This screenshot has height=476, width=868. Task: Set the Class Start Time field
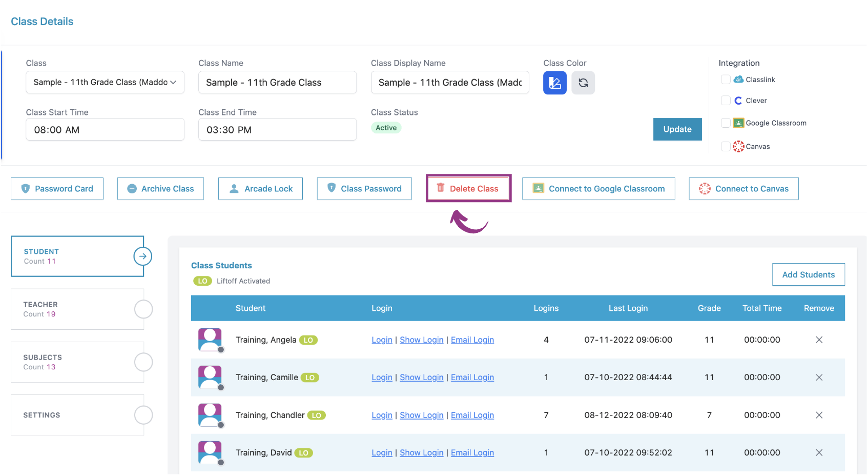point(105,129)
